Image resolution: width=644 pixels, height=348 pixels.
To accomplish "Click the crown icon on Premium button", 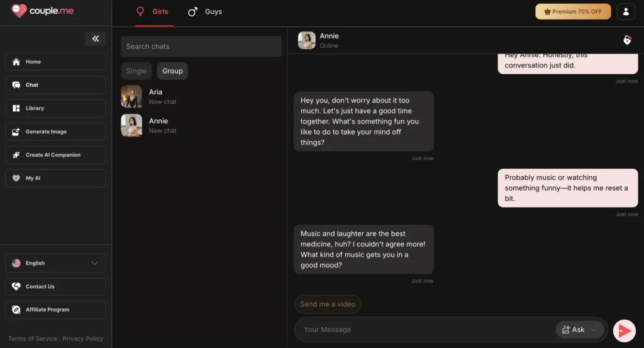I will coord(547,11).
